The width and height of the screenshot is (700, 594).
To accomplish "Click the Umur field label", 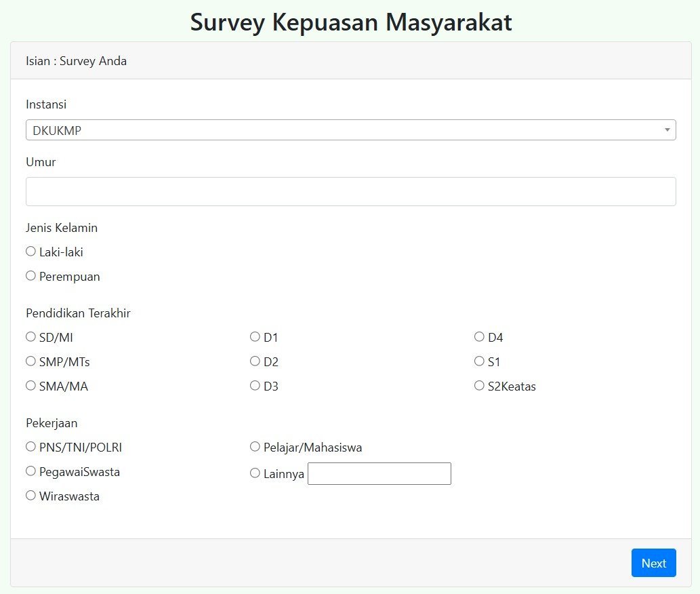I will click(x=41, y=162).
